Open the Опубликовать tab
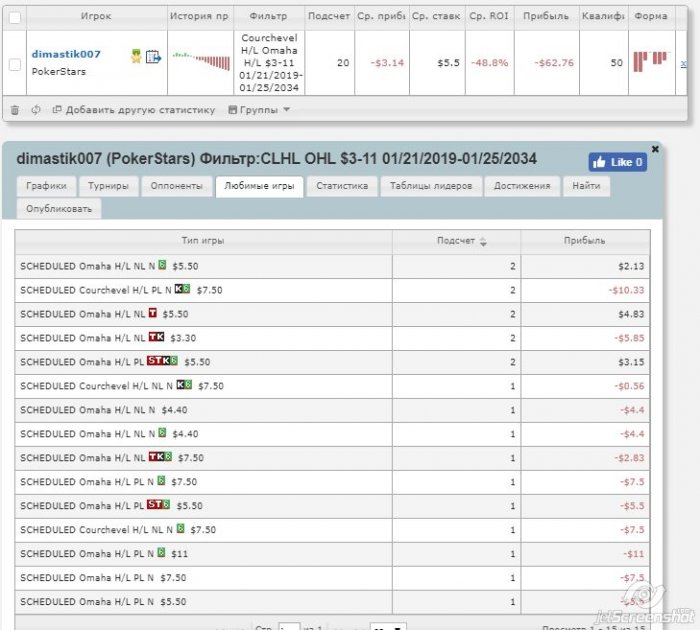Image resolution: width=700 pixels, height=630 pixels. point(59,209)
